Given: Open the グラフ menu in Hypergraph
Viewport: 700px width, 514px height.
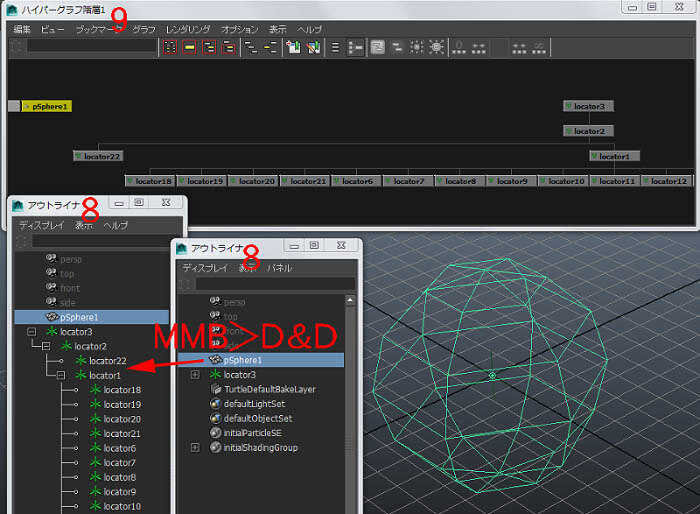Looking at the screenshot, I should pos(144,30).
